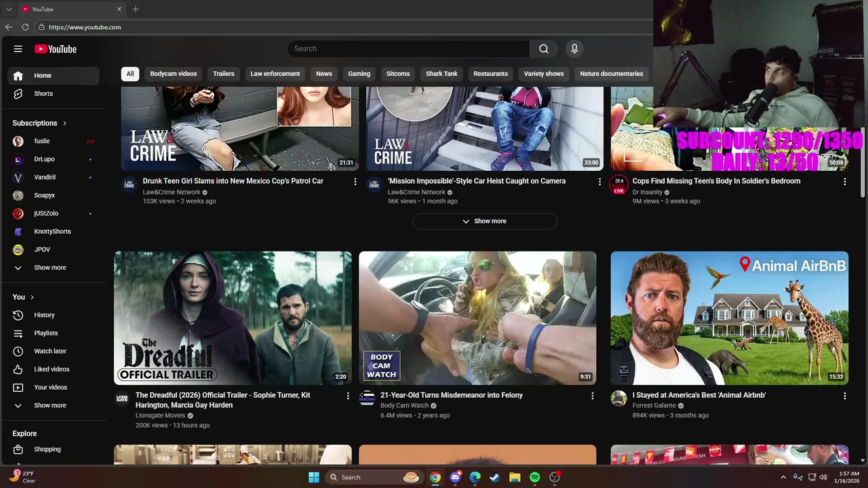868x488 pixels.
Task: Open more options for Mission Impossible heist video
Action: pos(599,182)
